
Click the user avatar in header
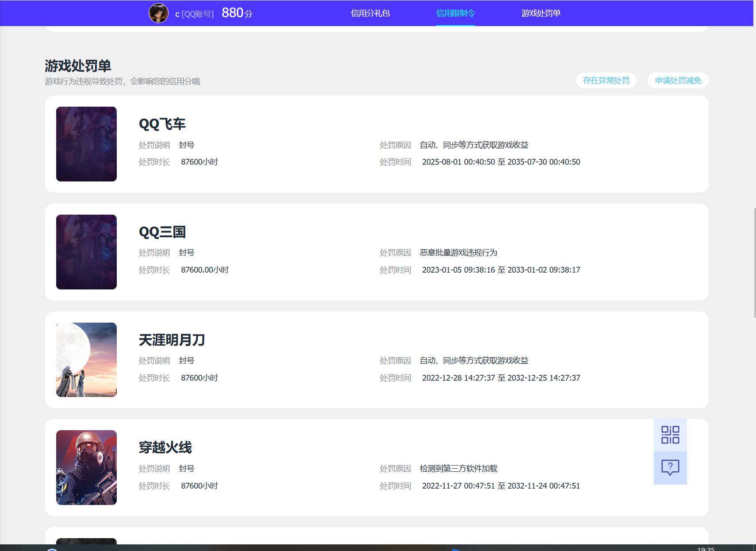tap(158, 13)
